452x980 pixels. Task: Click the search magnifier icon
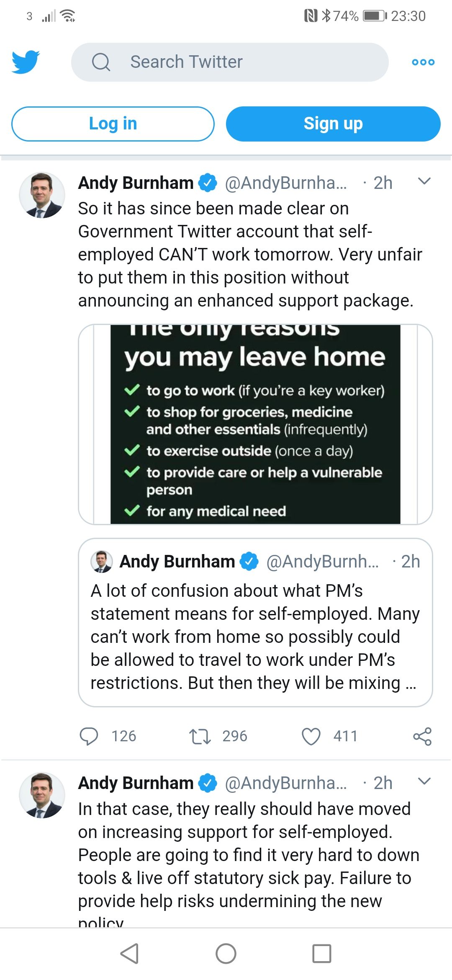click(x=101, y=62)
